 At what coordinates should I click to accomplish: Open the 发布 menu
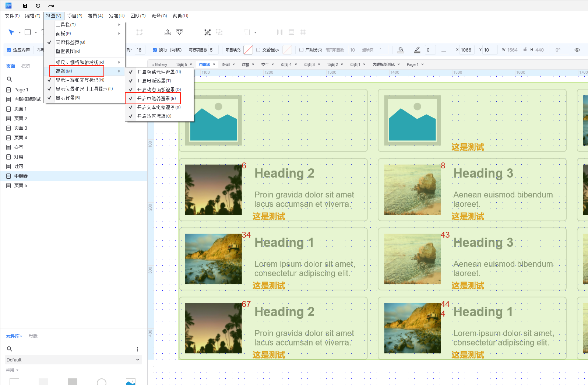pos(117,16)
